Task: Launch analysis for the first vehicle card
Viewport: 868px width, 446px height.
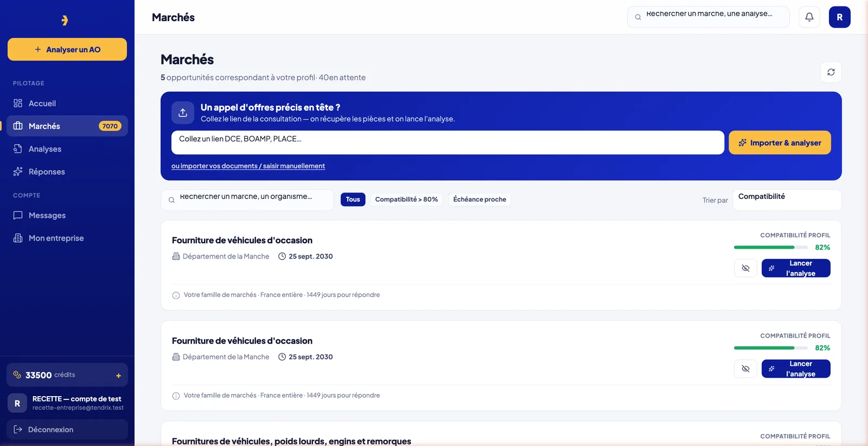Action: coord(796,268)
